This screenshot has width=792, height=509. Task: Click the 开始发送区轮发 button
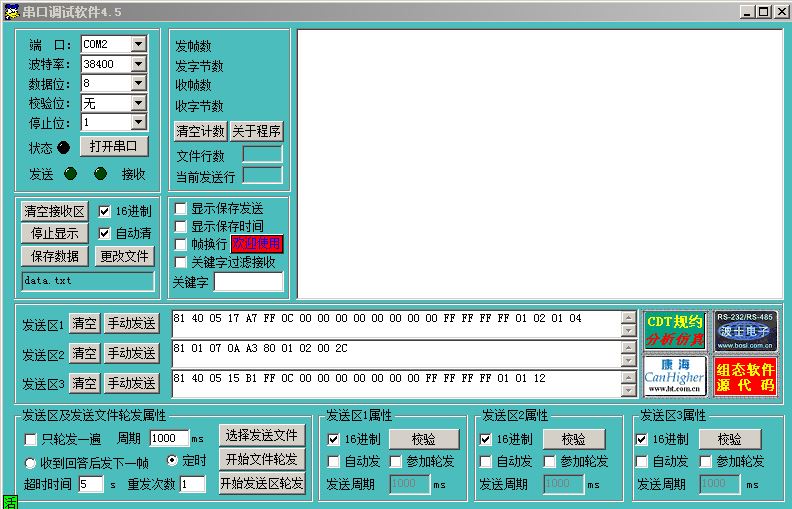[x=262, y=483]
